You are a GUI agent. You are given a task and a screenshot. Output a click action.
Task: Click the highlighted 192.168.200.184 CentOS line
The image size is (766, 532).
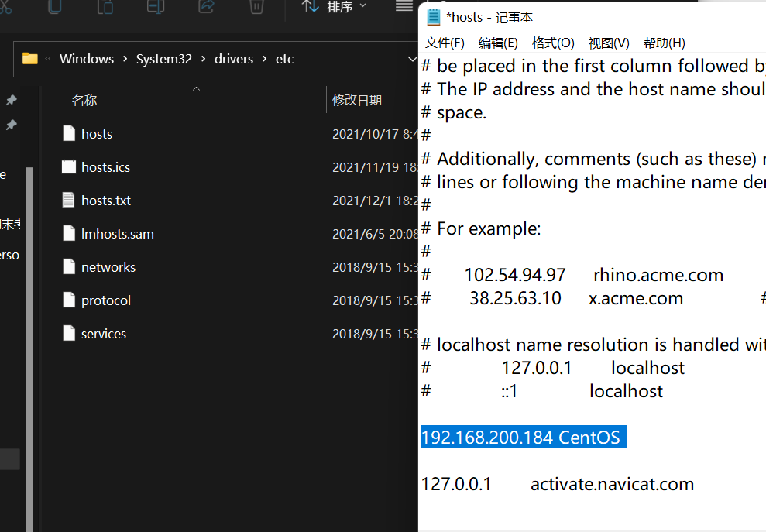523,437
